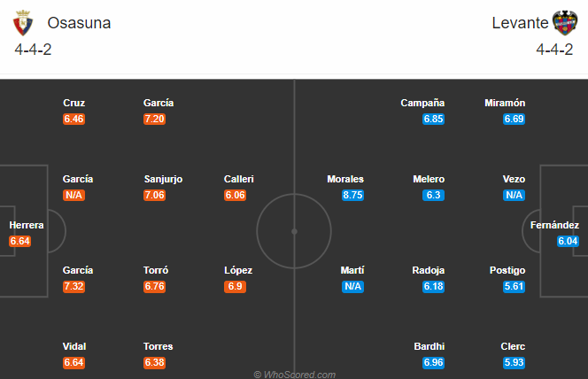Click Martí's N/A rating badge
The height and width of the screenshot is (379, 588).
point(352,286)
